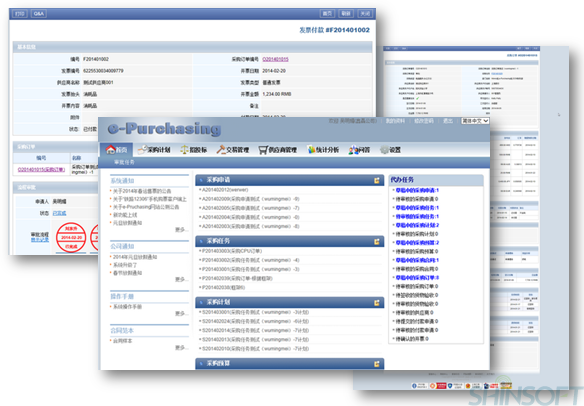Open O201401015(采购订单) link in 采购订单 table

click(x=41, y=169)
